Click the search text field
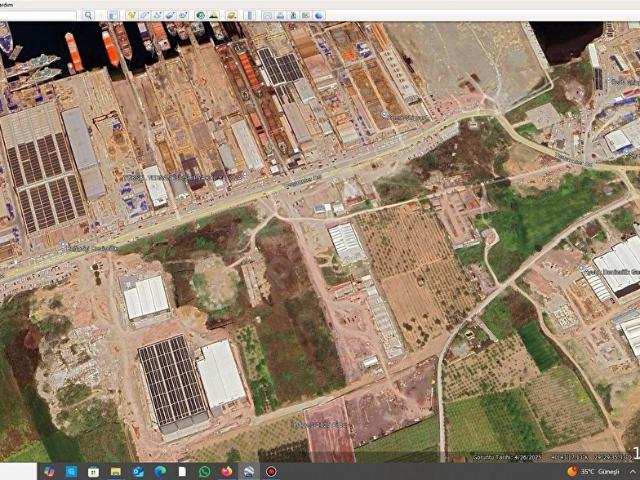The image size is (640, 480). [38, 16]
